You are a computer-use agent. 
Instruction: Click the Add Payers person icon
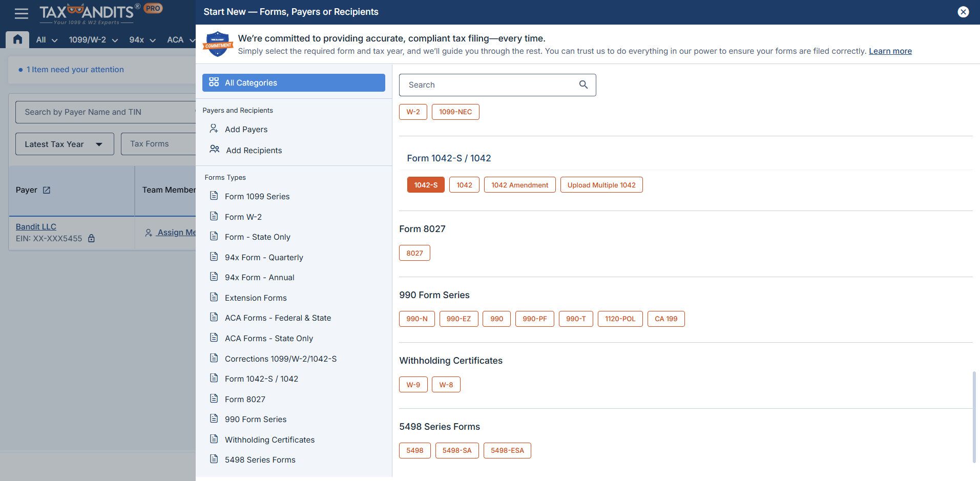[x=214, y=129]
